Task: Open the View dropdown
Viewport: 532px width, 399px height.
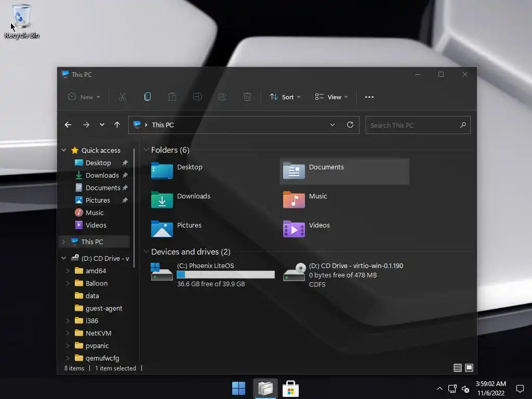Action: point(331,97)
